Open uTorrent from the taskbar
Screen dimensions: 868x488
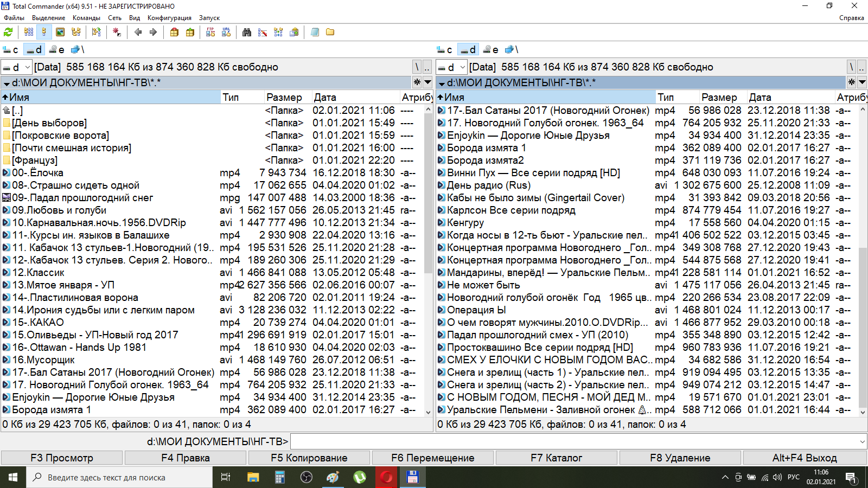tap(359, 477)
